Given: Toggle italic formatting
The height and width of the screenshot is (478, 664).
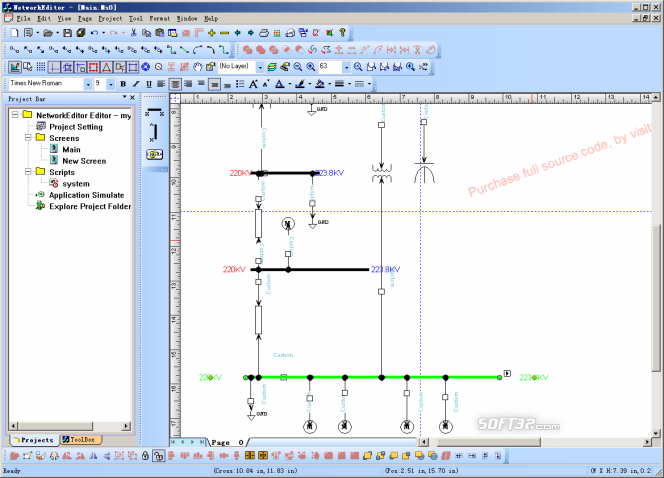Looking at the screenshot, I should pos(136,84).
